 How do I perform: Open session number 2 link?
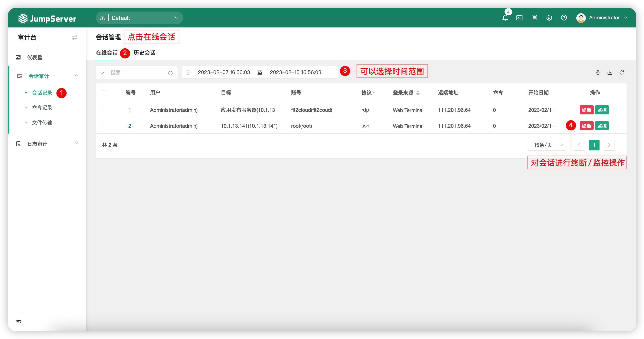[130, 126]
